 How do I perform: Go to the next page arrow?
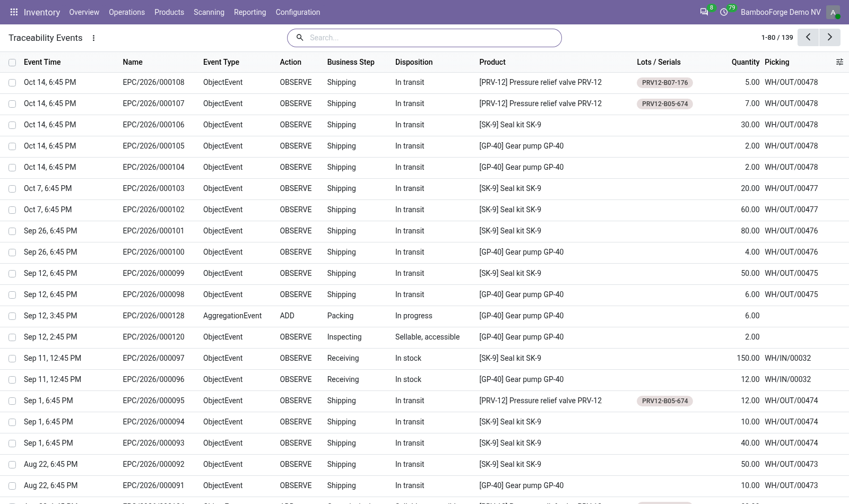[x=830, y=38]
